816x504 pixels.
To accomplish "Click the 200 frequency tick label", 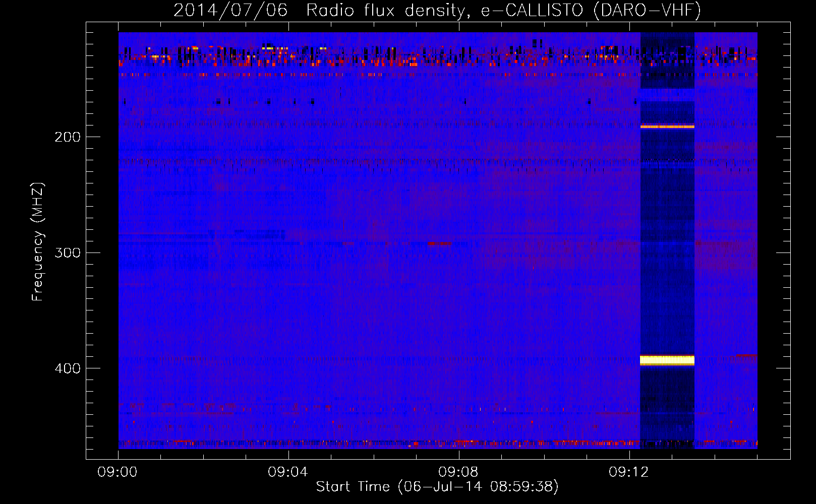I will (x=68, y=137).
